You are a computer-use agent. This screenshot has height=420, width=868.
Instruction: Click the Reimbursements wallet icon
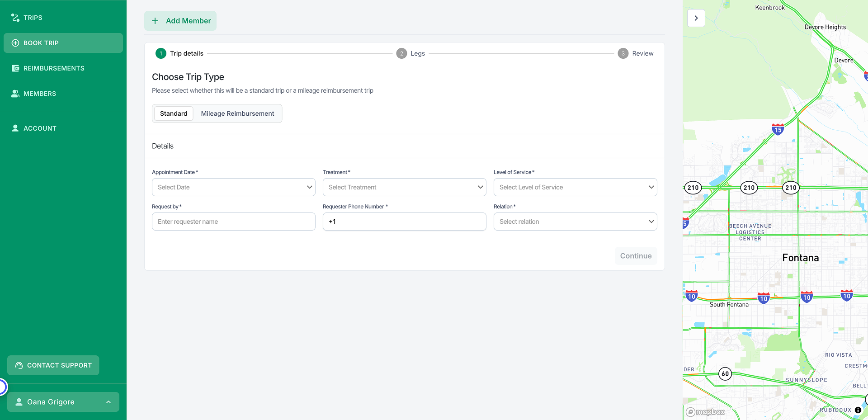tap(15, 68)
